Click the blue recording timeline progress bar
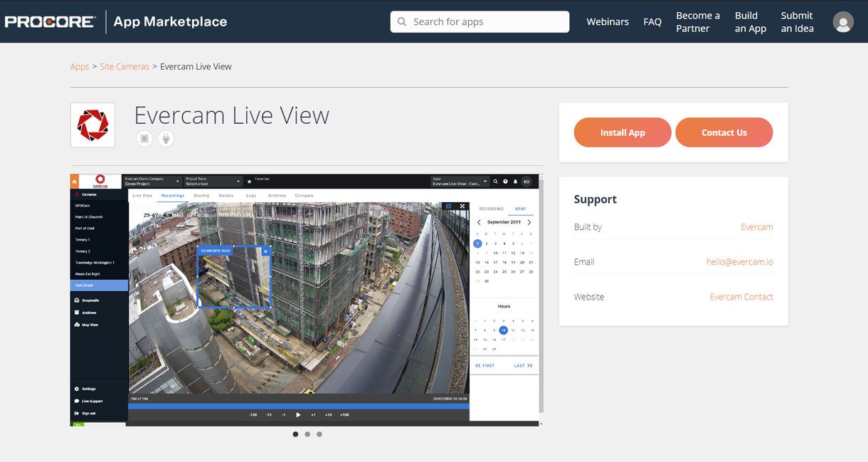The image size is (868, 462). [299, 406]
